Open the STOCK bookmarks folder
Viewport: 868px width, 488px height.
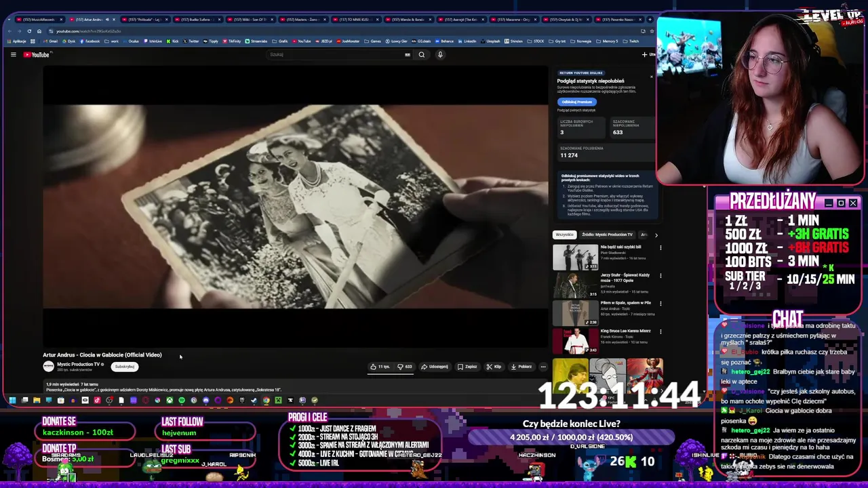tap(536, 41)
